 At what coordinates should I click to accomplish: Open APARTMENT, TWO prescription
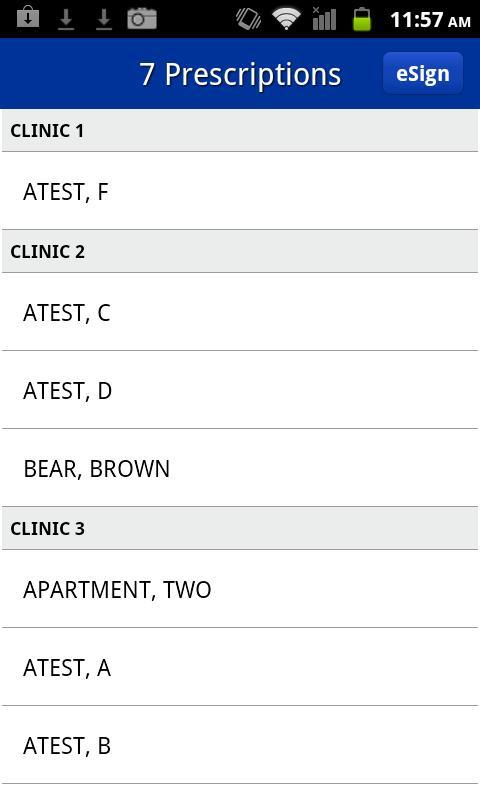click(x=240, y=589)
